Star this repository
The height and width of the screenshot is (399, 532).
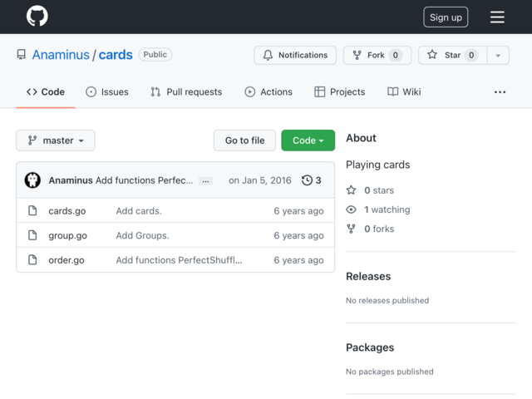coord(452,55)
